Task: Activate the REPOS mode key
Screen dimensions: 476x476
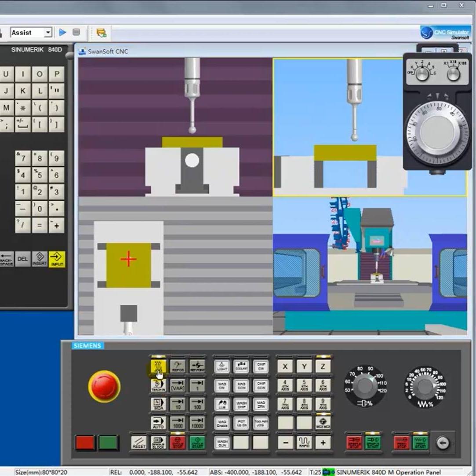Action: [178, 366]
